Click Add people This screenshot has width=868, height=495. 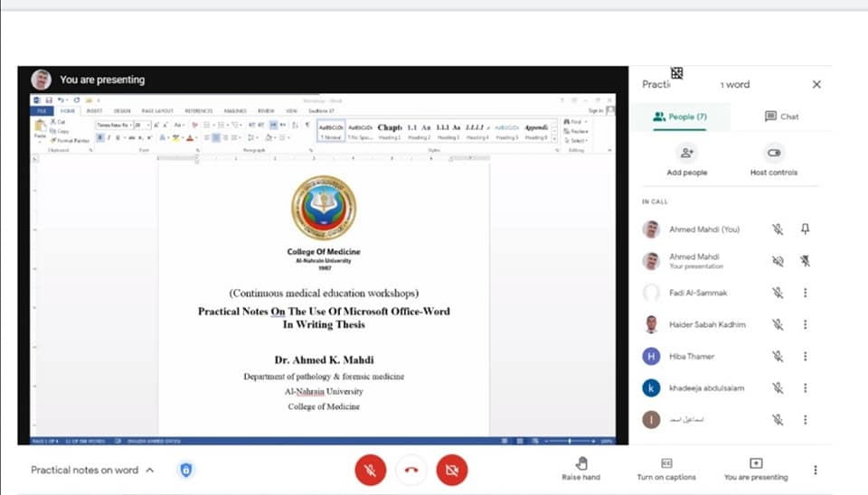pos(687,161)
